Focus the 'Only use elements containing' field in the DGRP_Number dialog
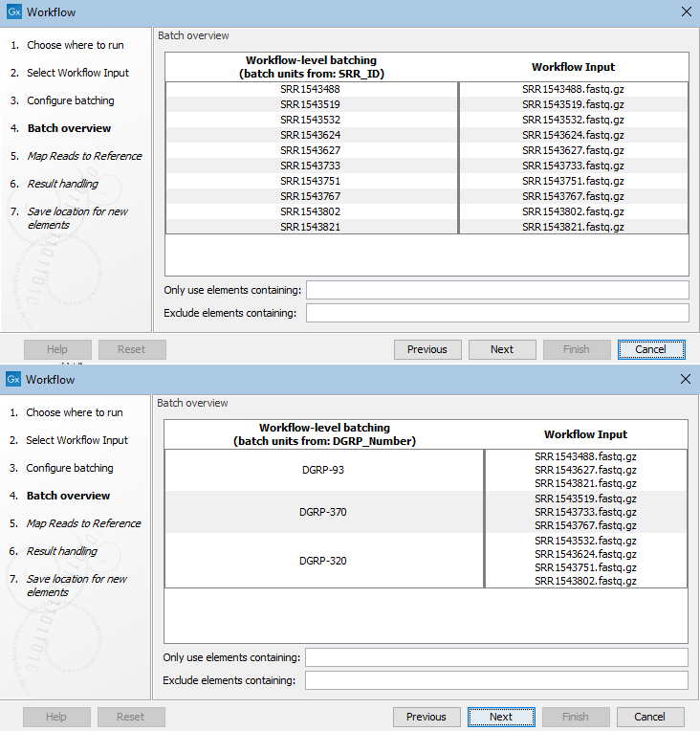This screenshot has height=731, width=700. pos(496,657)
